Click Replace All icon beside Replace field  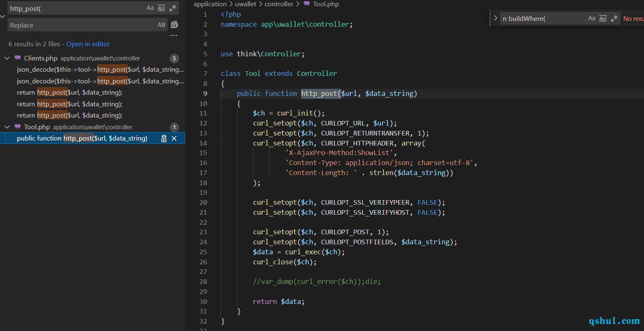pos(174,25)
